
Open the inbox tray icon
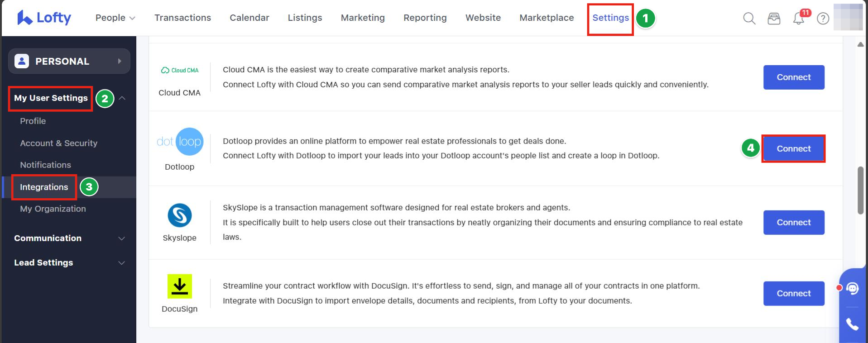coord(774,19)
